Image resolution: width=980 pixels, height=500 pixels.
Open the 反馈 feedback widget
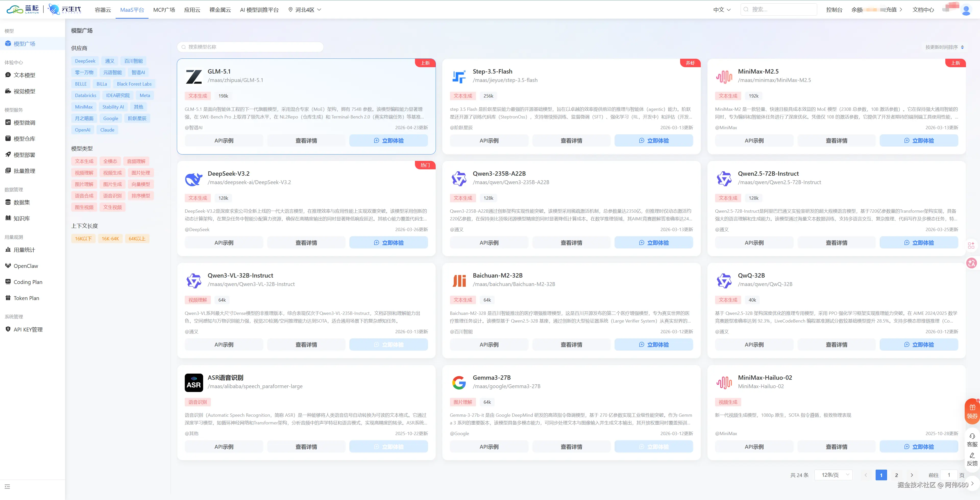coord(972,459)
